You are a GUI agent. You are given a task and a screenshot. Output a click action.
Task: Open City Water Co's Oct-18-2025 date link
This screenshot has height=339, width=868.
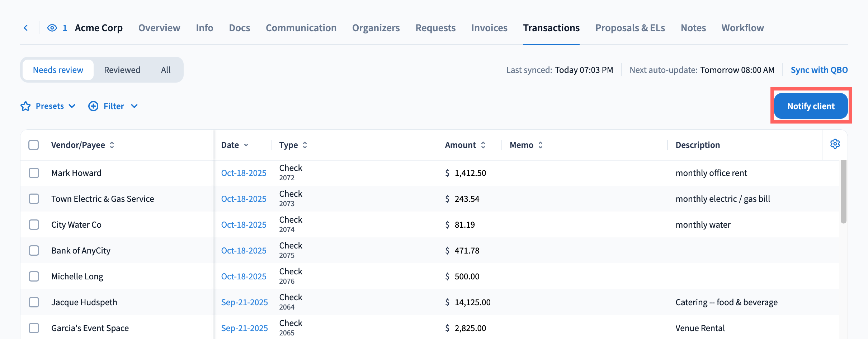tap(244, 225)
